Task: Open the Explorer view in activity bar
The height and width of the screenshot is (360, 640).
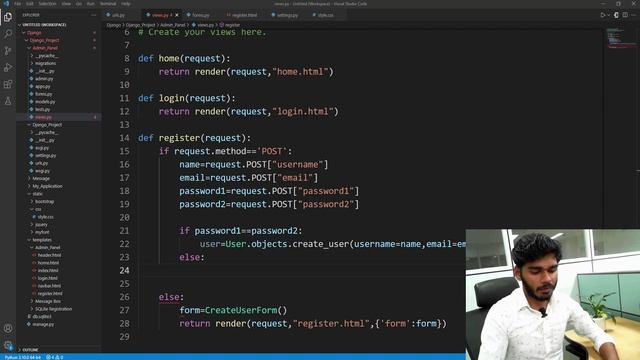Action: [8, 17]
